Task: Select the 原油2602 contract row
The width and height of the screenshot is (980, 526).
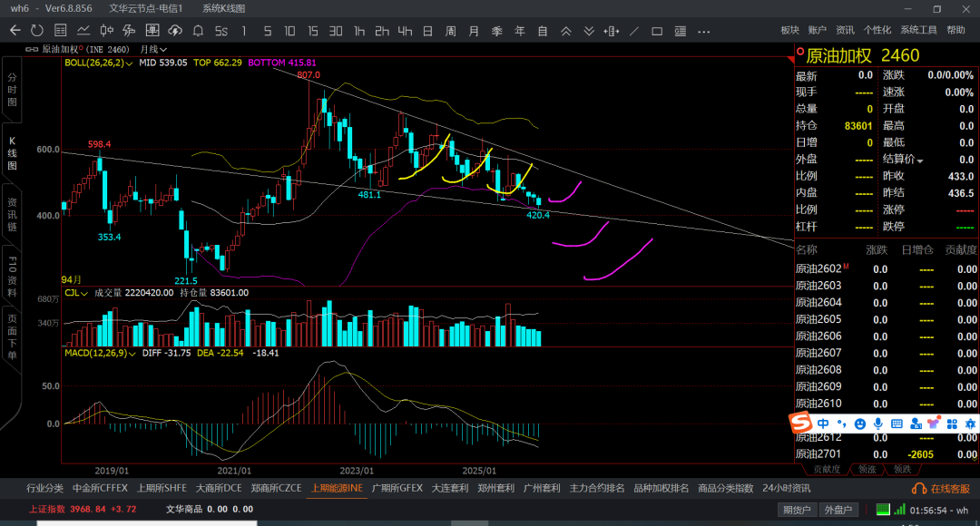Action: [x=887, y=269]
